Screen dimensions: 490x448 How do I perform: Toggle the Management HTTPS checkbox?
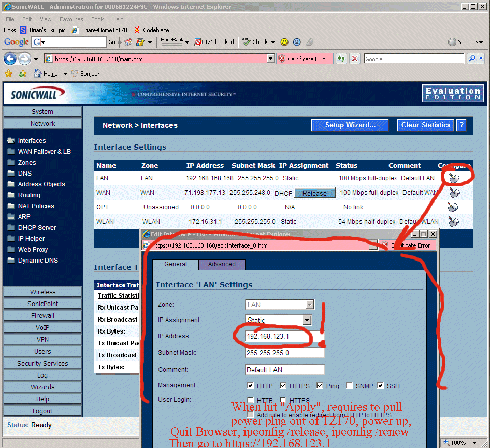tap(283, 385)
